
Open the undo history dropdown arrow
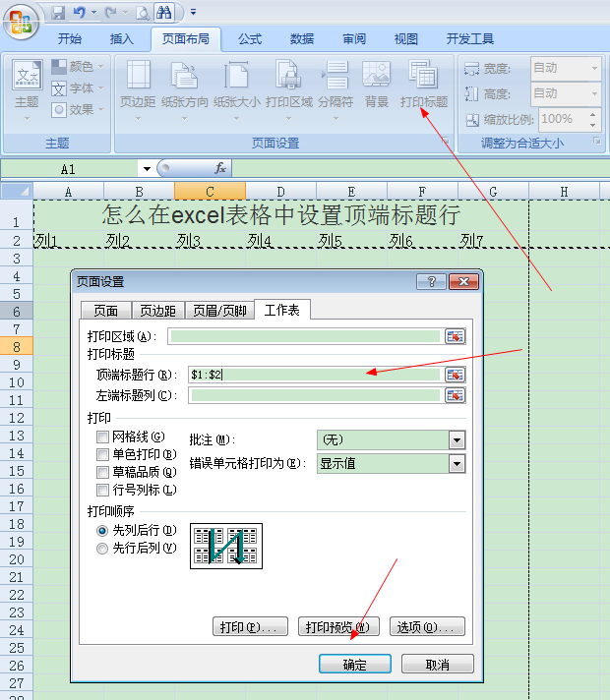coord(93,13)
